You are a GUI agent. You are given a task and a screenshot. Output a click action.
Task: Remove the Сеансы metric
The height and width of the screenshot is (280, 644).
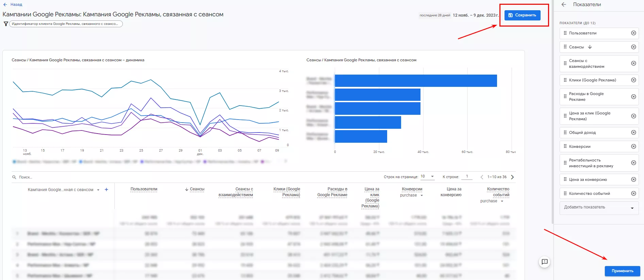point(633,47)
